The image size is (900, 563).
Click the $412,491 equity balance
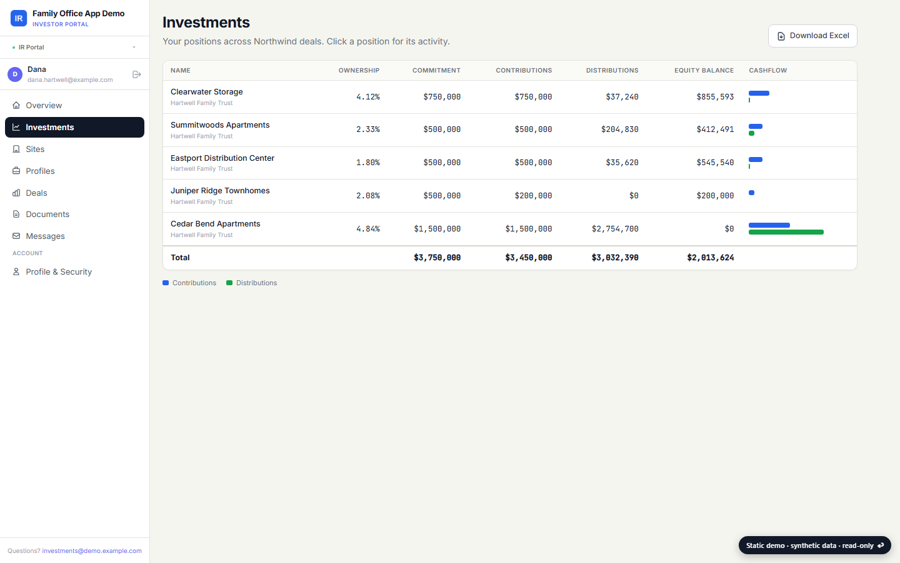tap(715, 130)
